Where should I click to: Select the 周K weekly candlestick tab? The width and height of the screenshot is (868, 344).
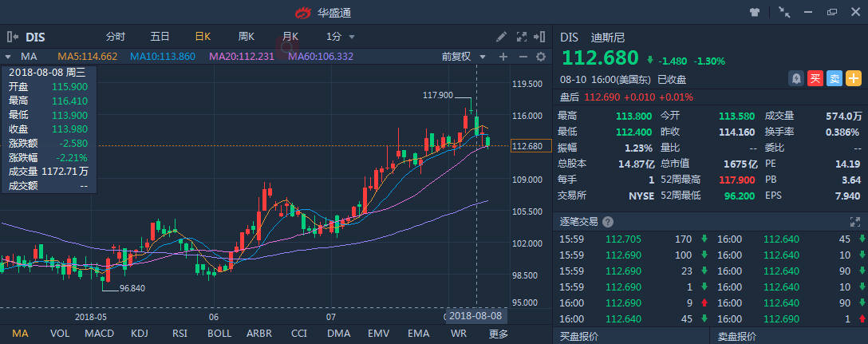pyautogui.click(x=247, y=38)
